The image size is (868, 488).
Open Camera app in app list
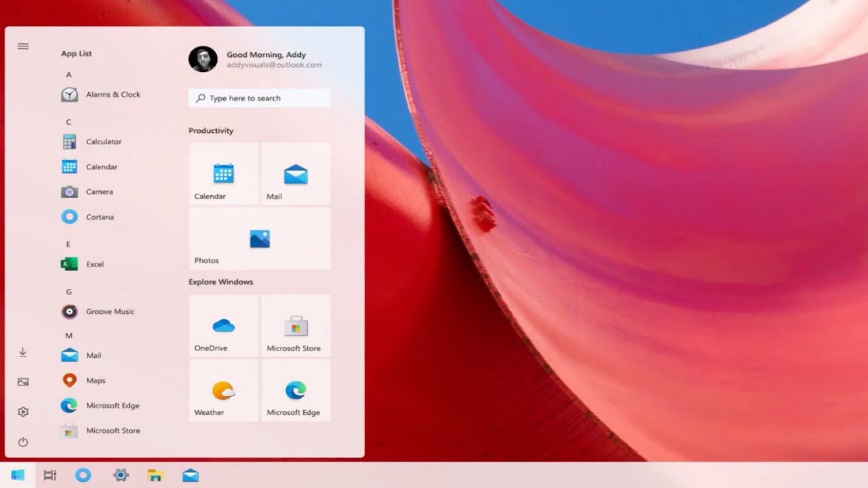tap(87, 192)
